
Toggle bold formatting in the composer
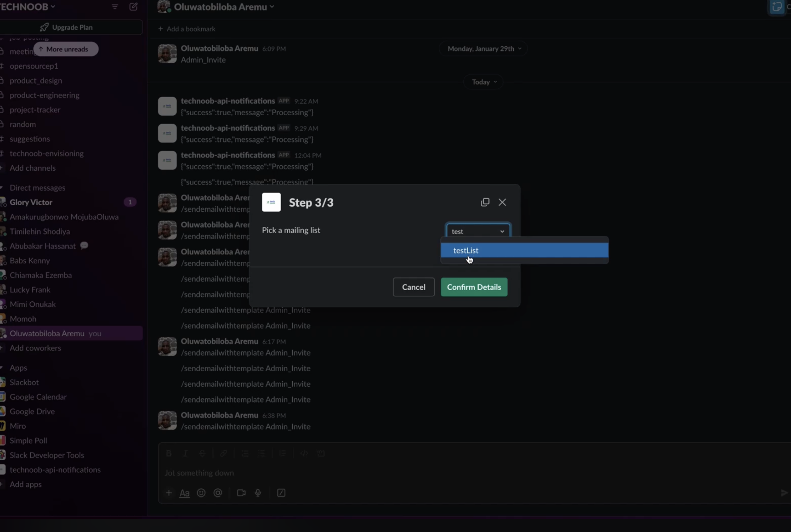tap(168, 453)
